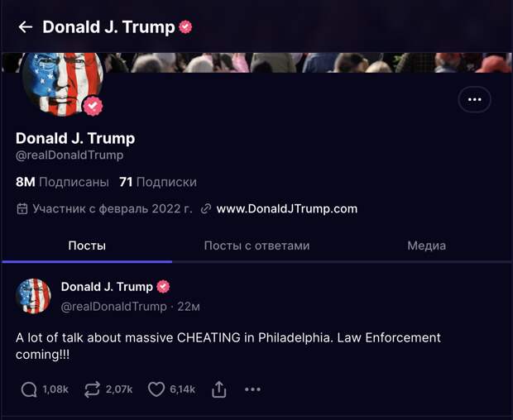Click verified badge beside header name

click(x=185, y=26)
